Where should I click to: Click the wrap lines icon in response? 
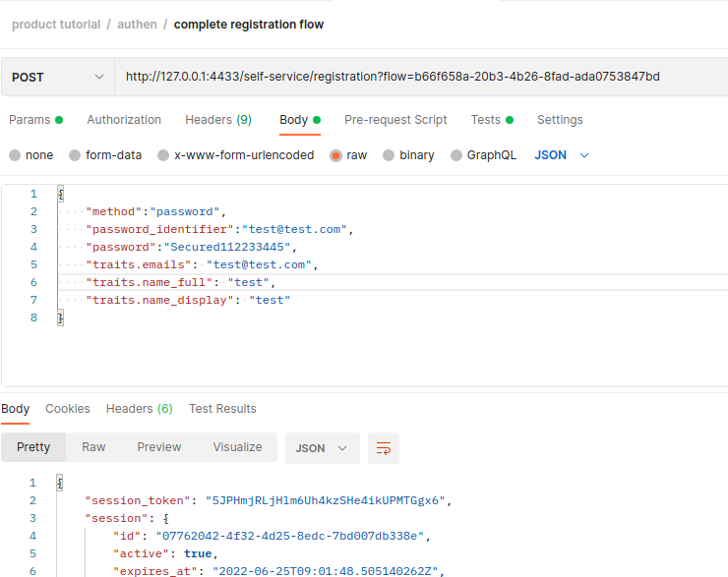click(x=384, y=448)
